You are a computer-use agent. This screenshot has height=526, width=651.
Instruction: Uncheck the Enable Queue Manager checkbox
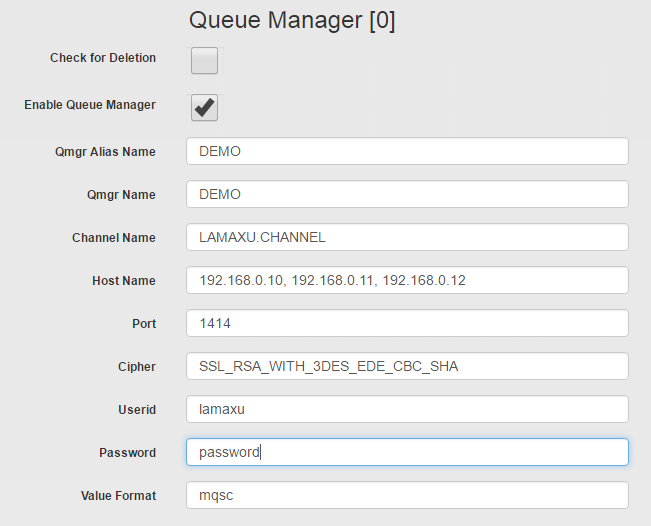(x=204, y=108)
